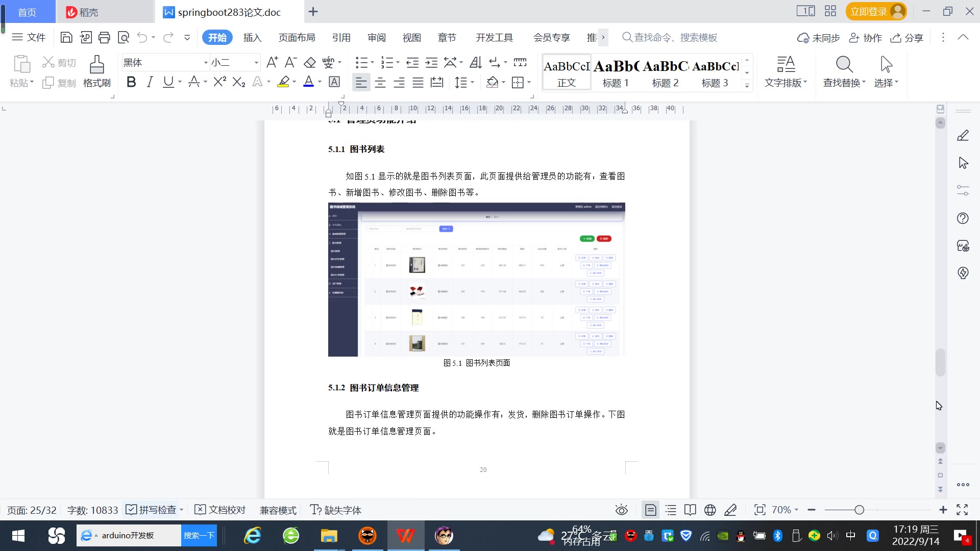Open the font size dropdown showing 小二
980x551 pixels.
[x=256, y=63]
